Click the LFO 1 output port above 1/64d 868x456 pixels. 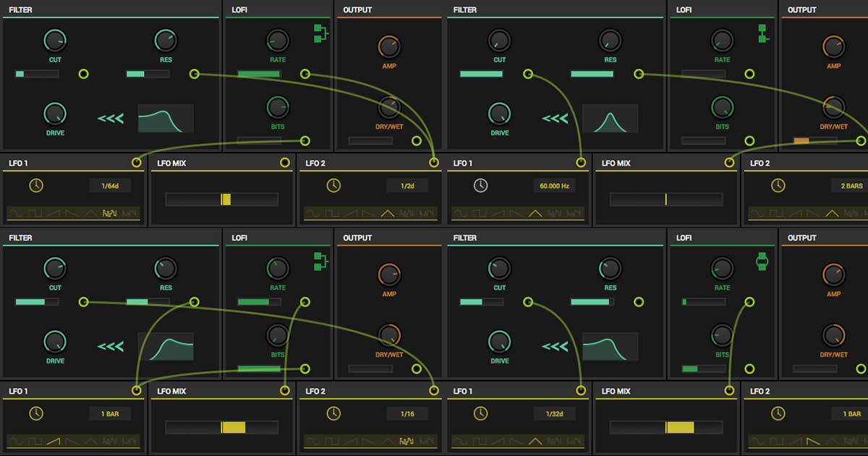coord(137,163)
